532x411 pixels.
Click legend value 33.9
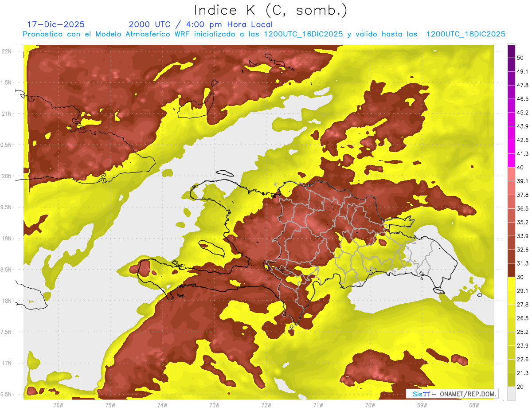coord(523,236)
